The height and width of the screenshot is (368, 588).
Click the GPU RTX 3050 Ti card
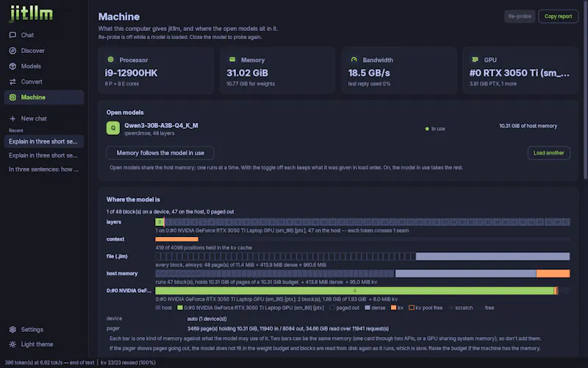pyautogui.click(x=520, y=70)
